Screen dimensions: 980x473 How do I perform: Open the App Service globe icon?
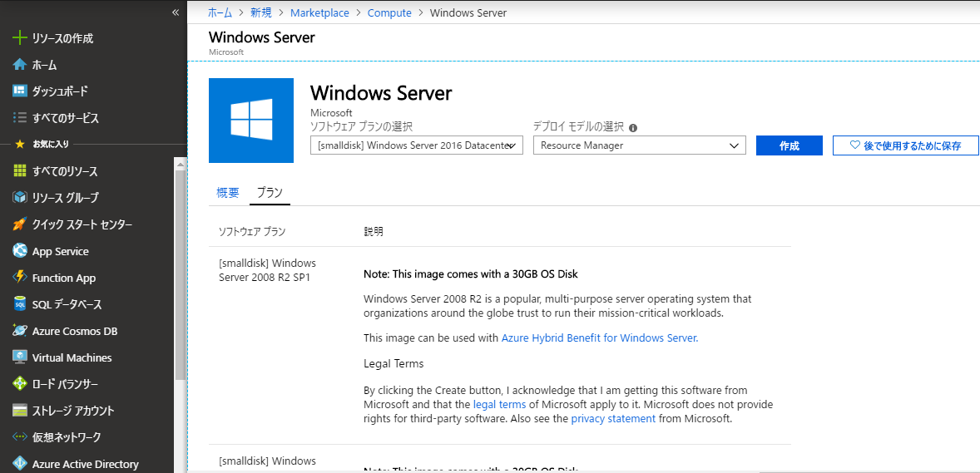pos(20,251)
